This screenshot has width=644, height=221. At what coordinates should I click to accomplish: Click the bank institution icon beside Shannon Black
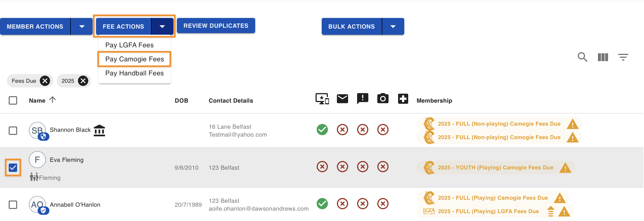click(x=99, y=130)
